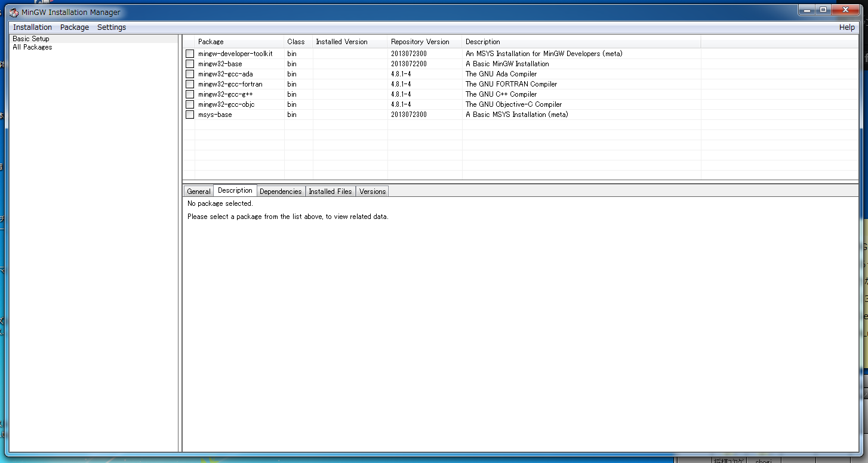Image resolution: width=868 pixels, height=463 pixels.
Task: Tick the mingw-developer-toolkit checkbox
Action: coord(190,54)
